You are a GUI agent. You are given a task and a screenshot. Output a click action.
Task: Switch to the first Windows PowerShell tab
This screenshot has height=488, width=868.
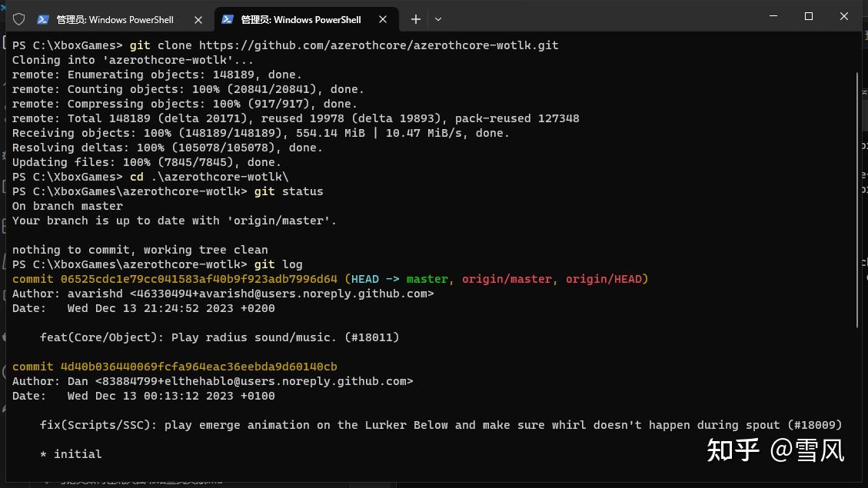[115, 19]
